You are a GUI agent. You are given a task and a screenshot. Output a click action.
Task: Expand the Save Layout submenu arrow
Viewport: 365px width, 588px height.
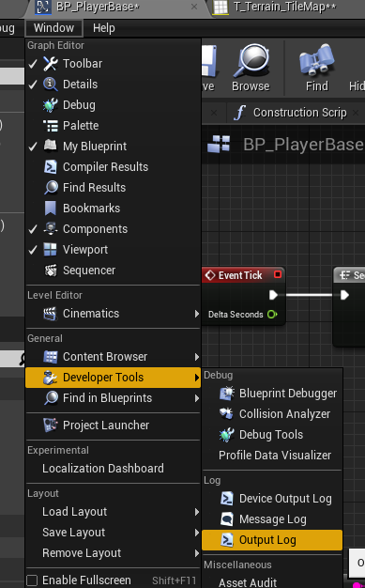click(x=197, y=533)
